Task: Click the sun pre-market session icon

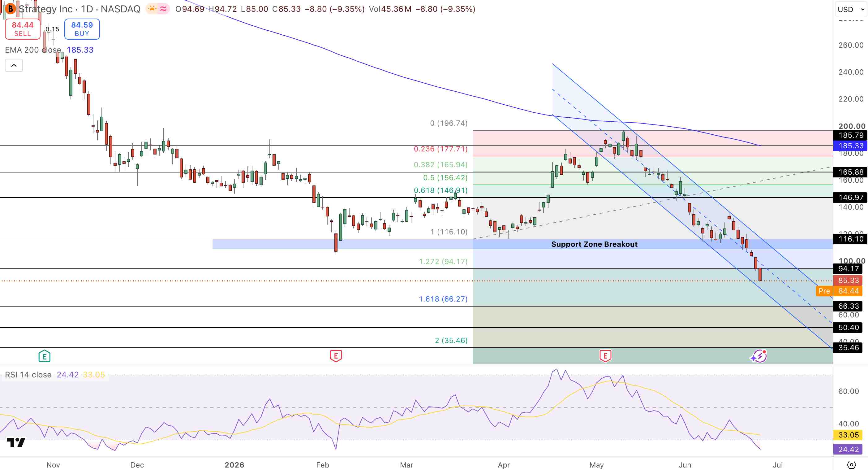Action: [152, 9]
